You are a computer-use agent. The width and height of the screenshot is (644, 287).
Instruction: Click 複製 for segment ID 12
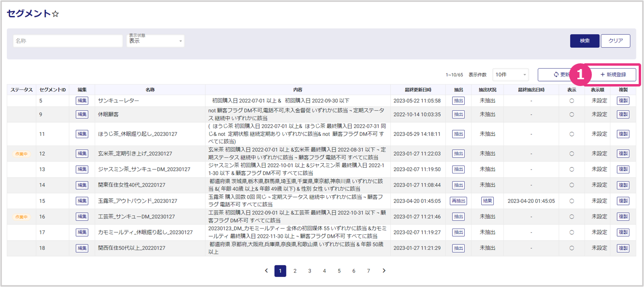pyautogui.click(x=623, y=154)
